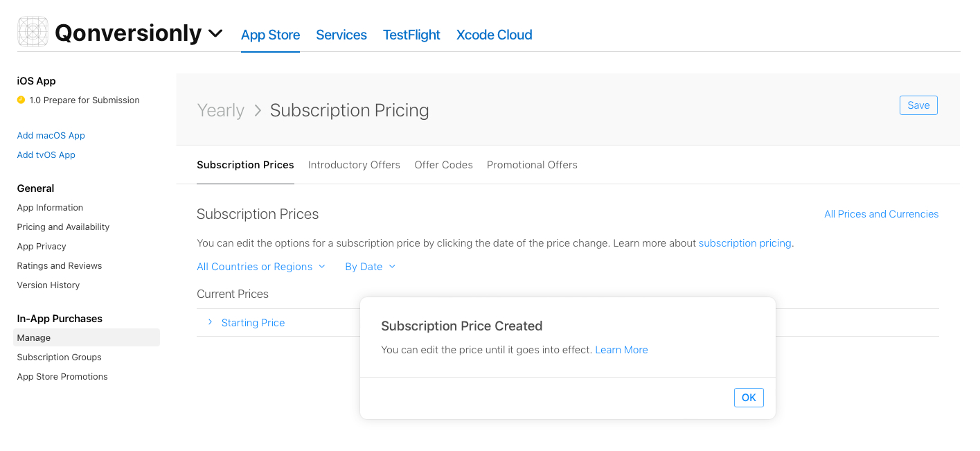The width and height of the screenshot is (980, 451).
Task: Go back to Yearly in the breadcrumb
Action: (220, 110)
